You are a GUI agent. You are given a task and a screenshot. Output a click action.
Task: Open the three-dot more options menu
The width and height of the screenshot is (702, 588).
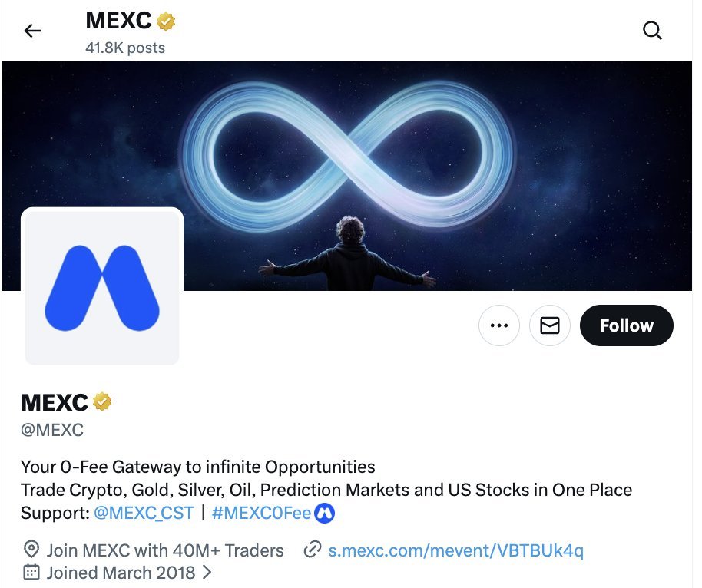coord(499,325)
